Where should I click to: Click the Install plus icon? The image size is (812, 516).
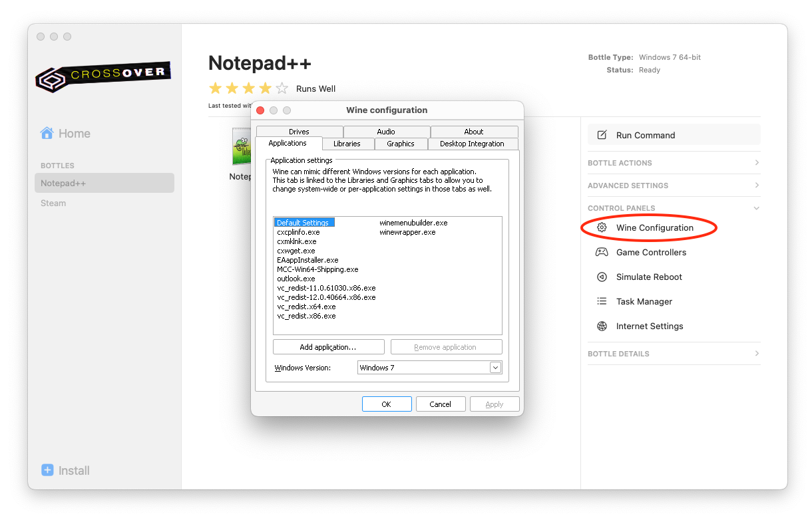[47, 470]
